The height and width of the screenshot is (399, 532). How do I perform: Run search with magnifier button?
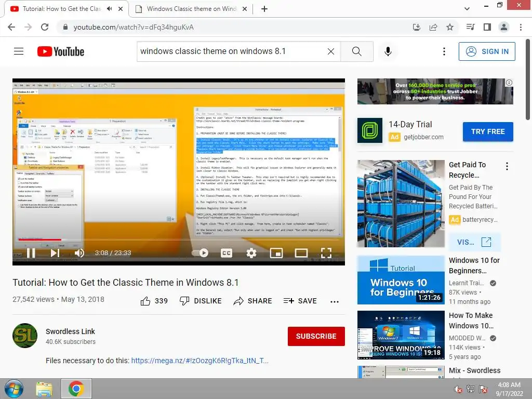tap(356, 51)
